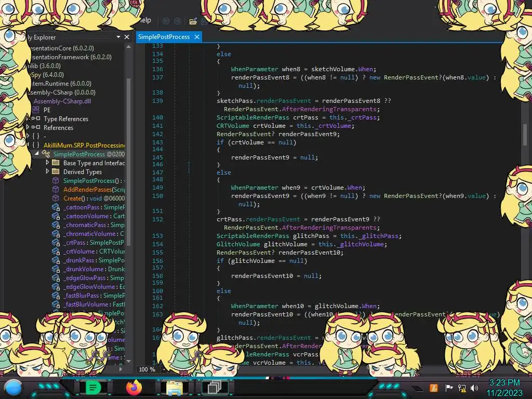Expand the '-' namespace node

click(x=28, y=136)
